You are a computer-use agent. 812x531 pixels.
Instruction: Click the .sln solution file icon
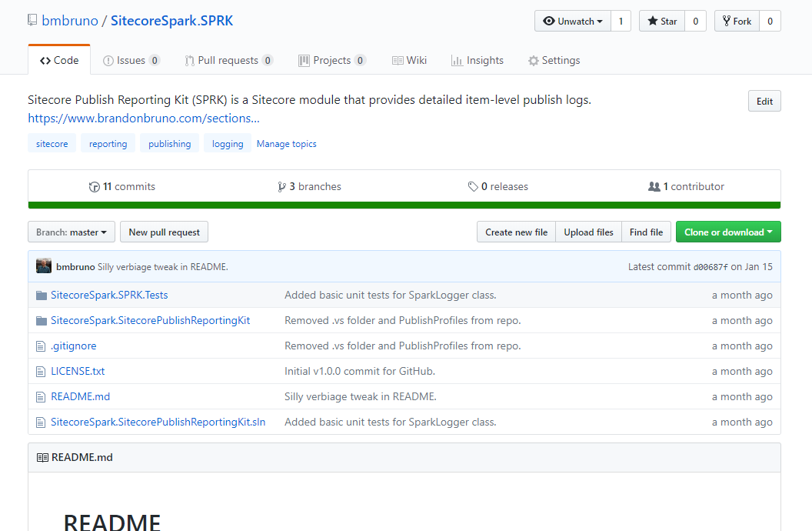click(41, 422)
